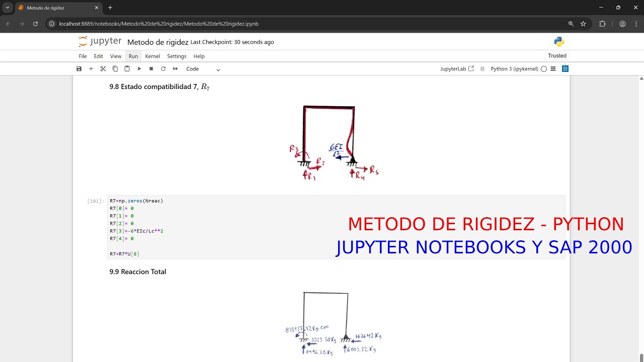Open the Help menu
This screenshot has height=362, width=644.
(x=199, y=56)
